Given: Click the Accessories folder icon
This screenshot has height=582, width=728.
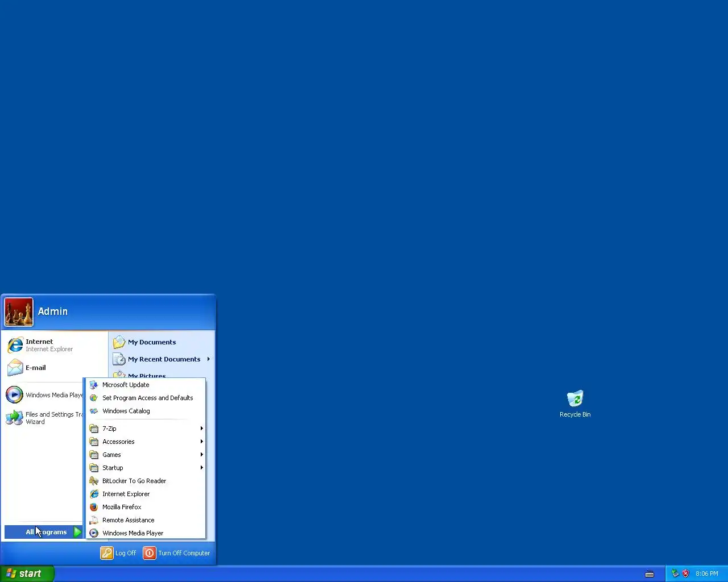Looking at the screenshot, I should click(94, 442).
